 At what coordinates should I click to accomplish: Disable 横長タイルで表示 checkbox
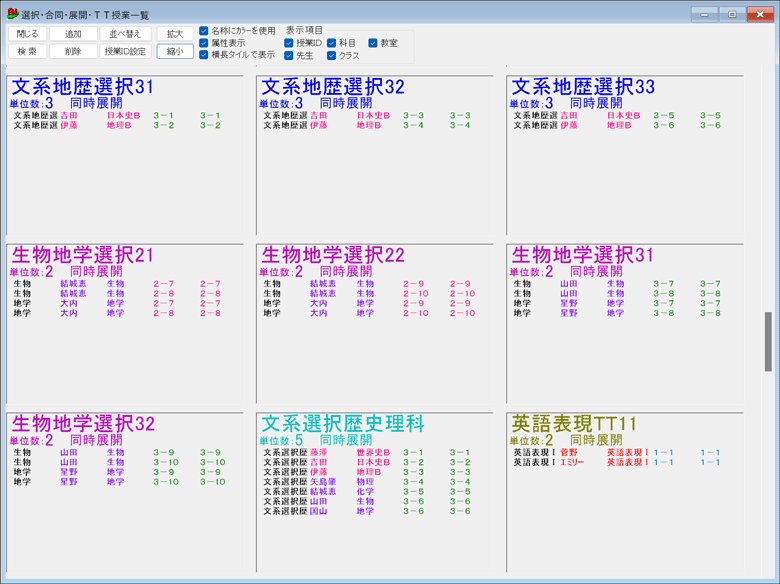click(x=204, y=55)
